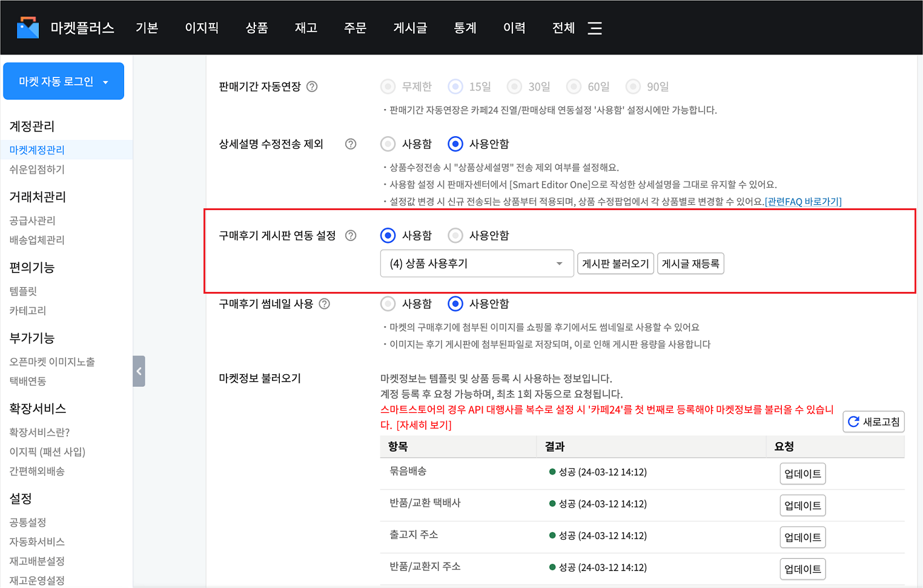Image resolution: width=923 pixels, height=588 pixels.
Task: Go to 마켓계정관리 in sidebar
Action: coord(37,150)
